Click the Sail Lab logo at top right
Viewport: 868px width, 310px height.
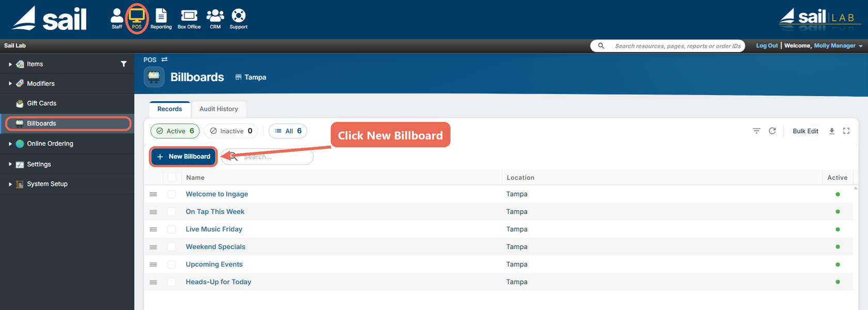(819, 19)
